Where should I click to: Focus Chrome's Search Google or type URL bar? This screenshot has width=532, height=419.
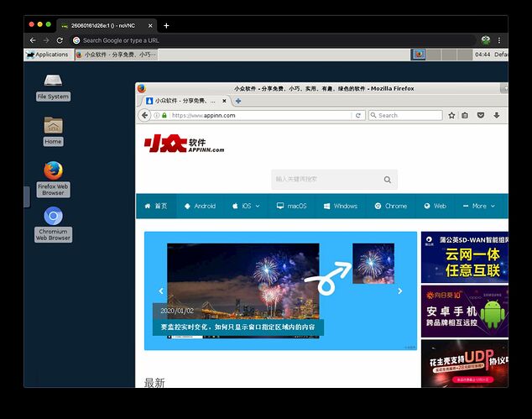[x=273, y=40]
